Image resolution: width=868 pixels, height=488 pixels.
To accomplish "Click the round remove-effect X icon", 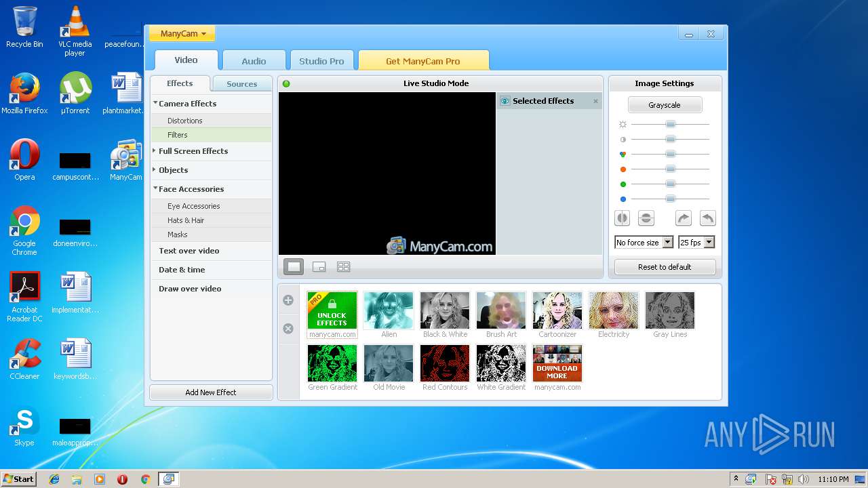I will tap(288, 329).
